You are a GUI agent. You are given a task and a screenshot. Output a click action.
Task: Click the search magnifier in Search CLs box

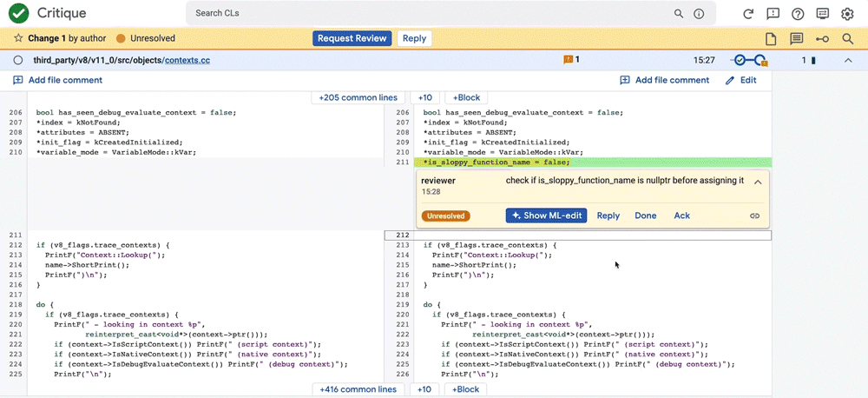[x=678, y=13]
